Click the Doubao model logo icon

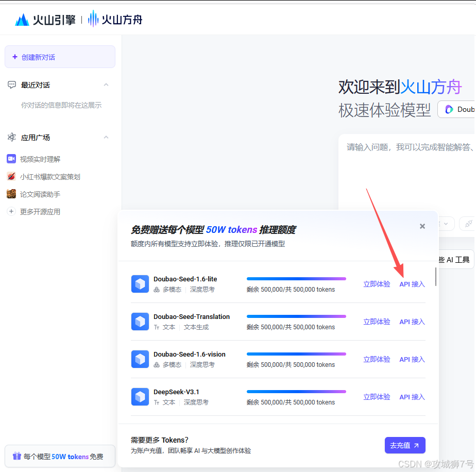coord(449,109)
